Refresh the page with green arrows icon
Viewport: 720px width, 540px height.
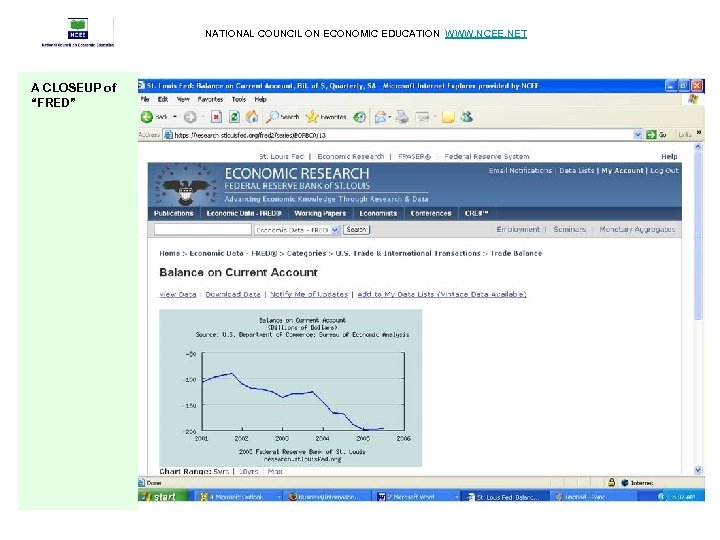234,117
